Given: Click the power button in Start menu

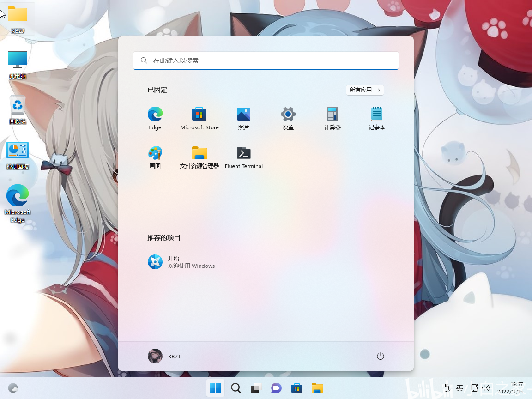Looking at the screenshot, I should 381,356.
